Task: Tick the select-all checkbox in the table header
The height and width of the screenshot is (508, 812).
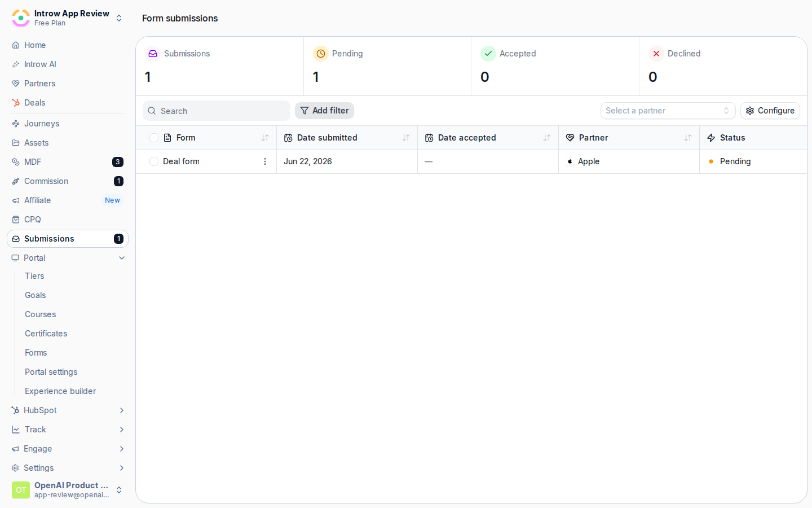Action: (x=154, y=138)
